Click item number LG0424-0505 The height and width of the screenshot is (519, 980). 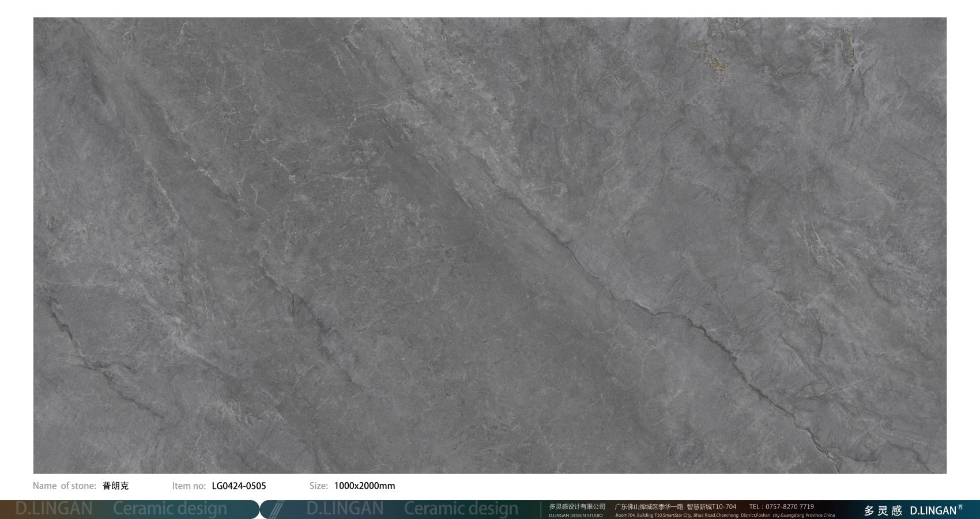tap(239, 486)
